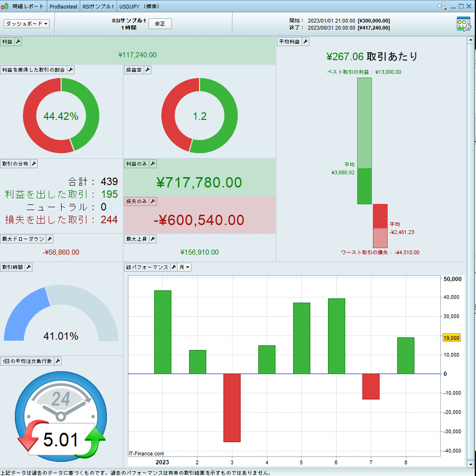
Task: Click the green average-gain bar in 平均利益
Action: [x=364, y=186]
